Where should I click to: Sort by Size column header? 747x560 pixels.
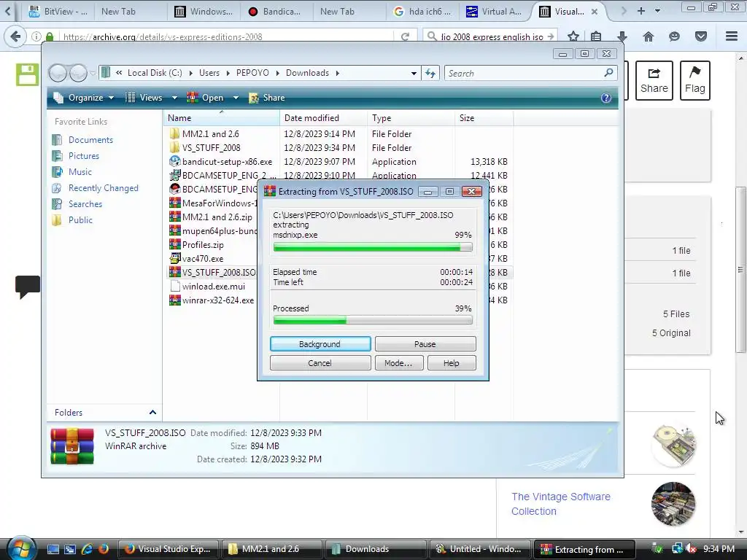(484, 117)
